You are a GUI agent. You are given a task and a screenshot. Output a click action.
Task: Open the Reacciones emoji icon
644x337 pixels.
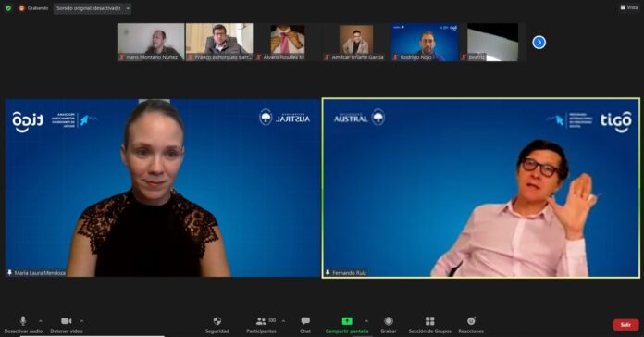click(471, 321)
